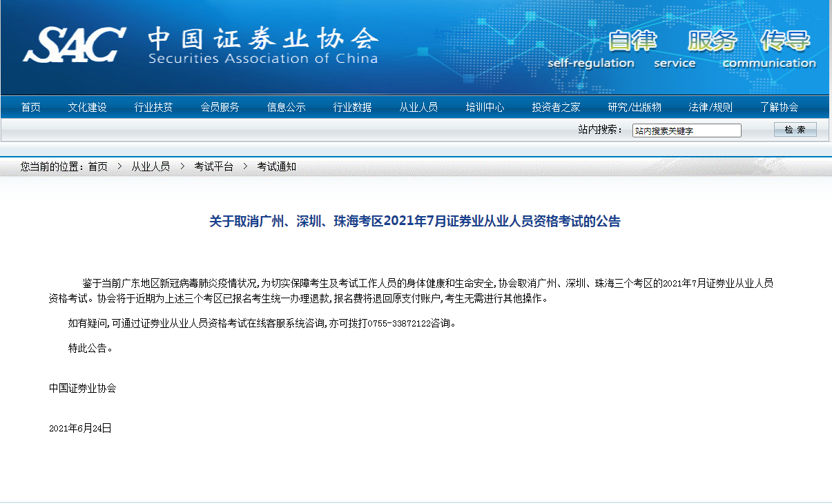Click the 特此公告 line
The image size is (832, 504).
90,348
